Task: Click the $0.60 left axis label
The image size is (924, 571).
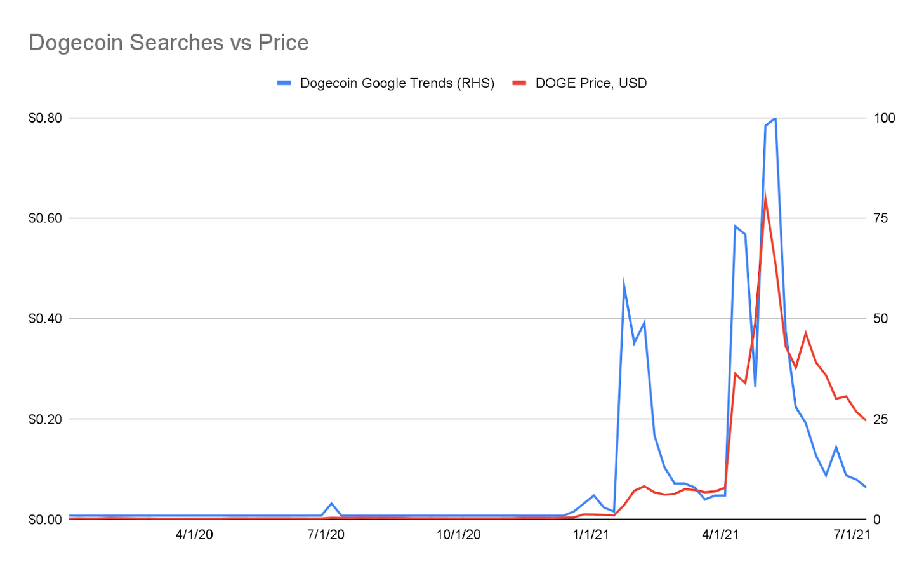Action: [44, 218]
